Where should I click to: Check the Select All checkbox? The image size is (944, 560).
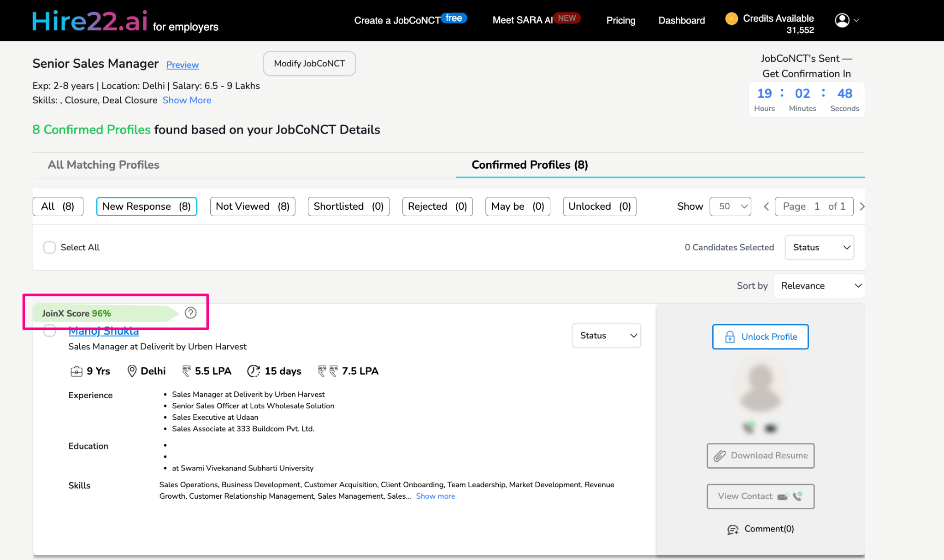(49, 248)
